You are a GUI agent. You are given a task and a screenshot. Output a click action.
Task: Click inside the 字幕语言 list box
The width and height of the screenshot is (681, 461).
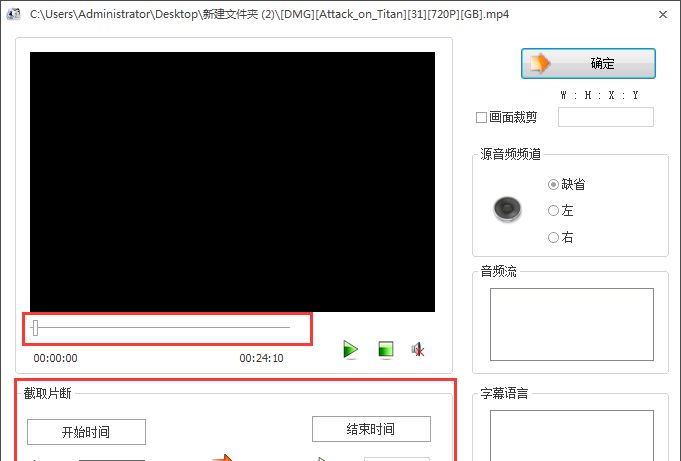(572, 435)
